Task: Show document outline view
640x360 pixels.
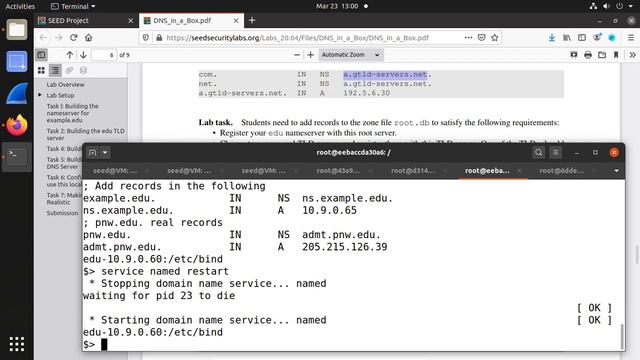Action: pos(55,70)
